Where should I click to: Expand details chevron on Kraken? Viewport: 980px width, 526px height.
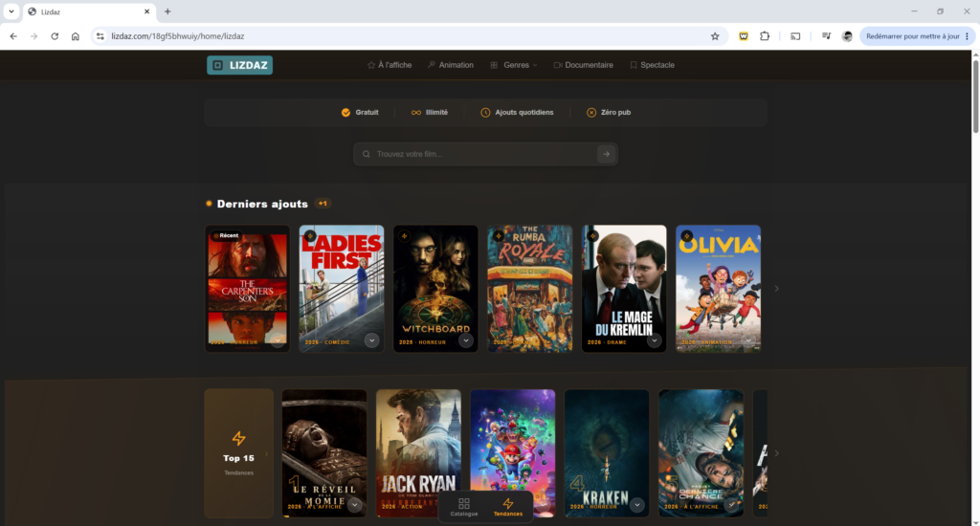[636, 505]
